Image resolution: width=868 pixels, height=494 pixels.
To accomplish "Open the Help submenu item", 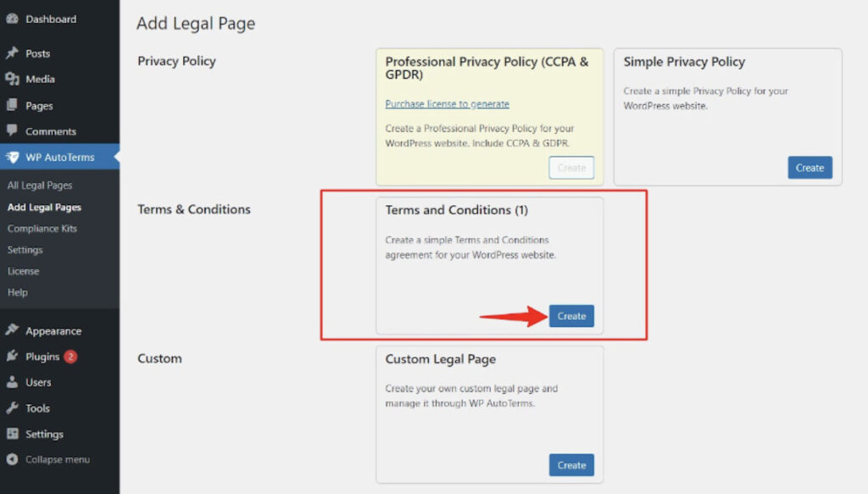I will click(x=17, y=292).
